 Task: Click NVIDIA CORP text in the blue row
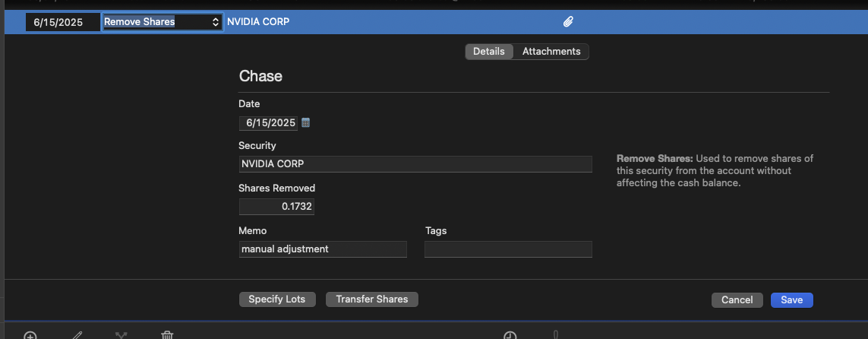[258, 22]
